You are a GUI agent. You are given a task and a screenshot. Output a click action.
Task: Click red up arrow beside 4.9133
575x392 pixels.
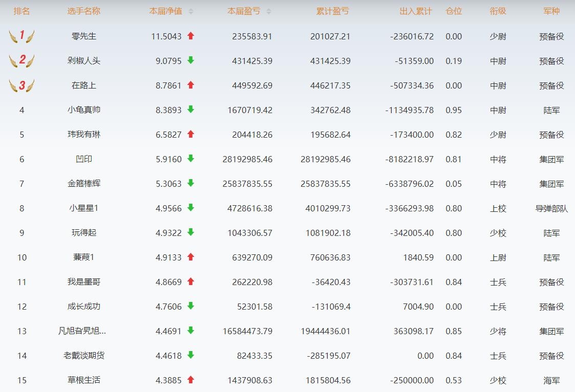[191, 257]
